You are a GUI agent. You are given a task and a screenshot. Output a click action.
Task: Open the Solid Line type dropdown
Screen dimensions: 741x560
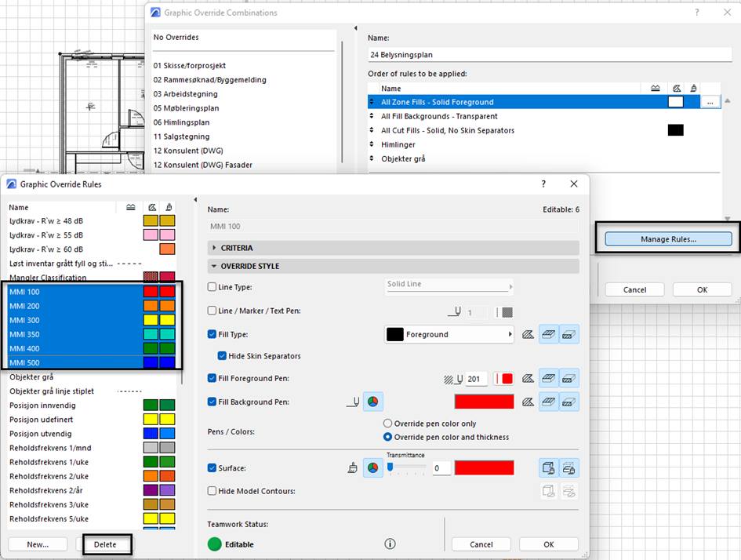point(449,285)
